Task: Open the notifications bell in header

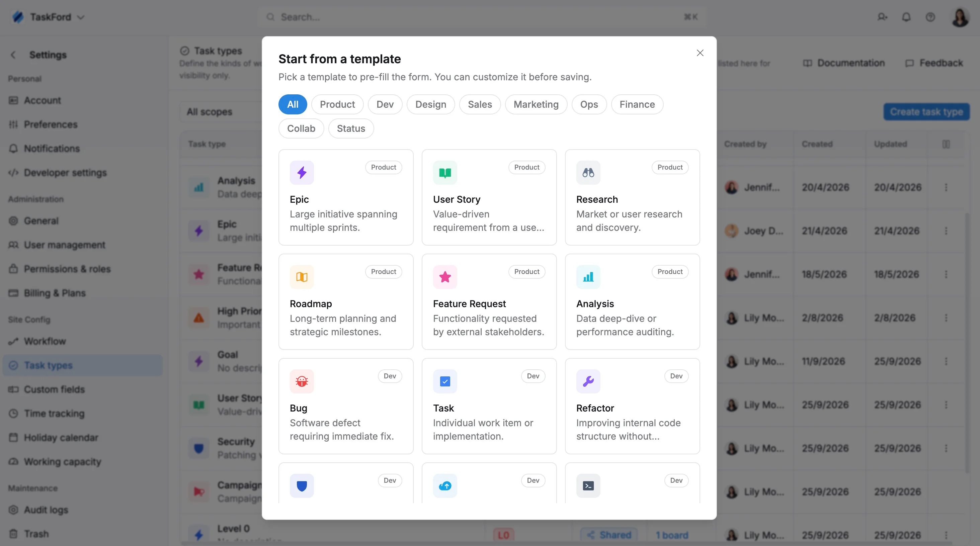Action: point(906,17)
